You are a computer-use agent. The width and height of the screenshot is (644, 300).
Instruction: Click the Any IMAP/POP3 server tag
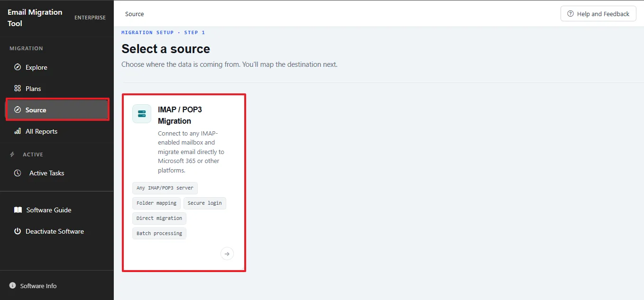165,188
